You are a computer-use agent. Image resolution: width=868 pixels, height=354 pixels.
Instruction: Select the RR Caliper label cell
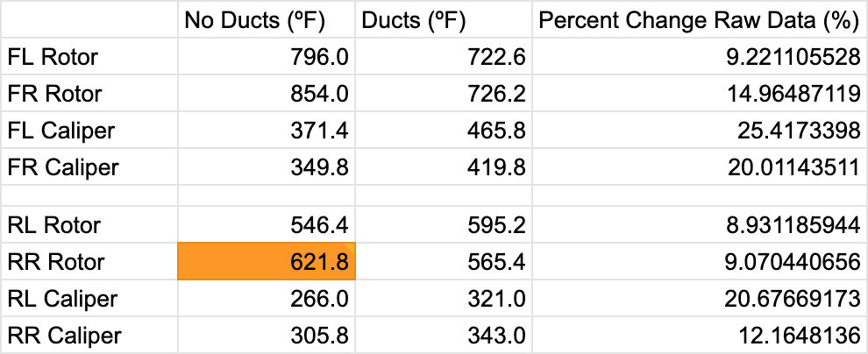(89, 336)
